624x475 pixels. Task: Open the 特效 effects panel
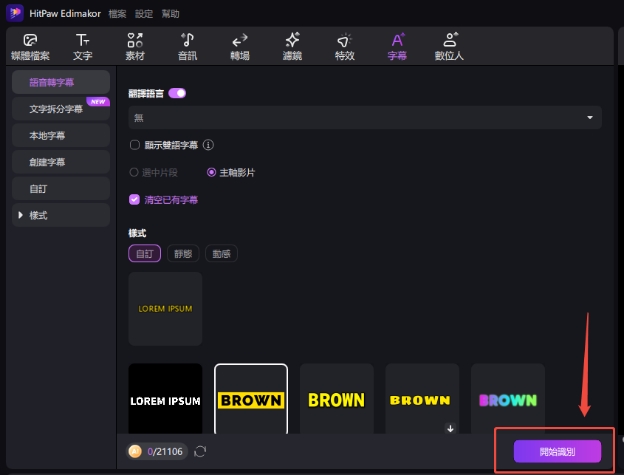click(x=345, y=47)
